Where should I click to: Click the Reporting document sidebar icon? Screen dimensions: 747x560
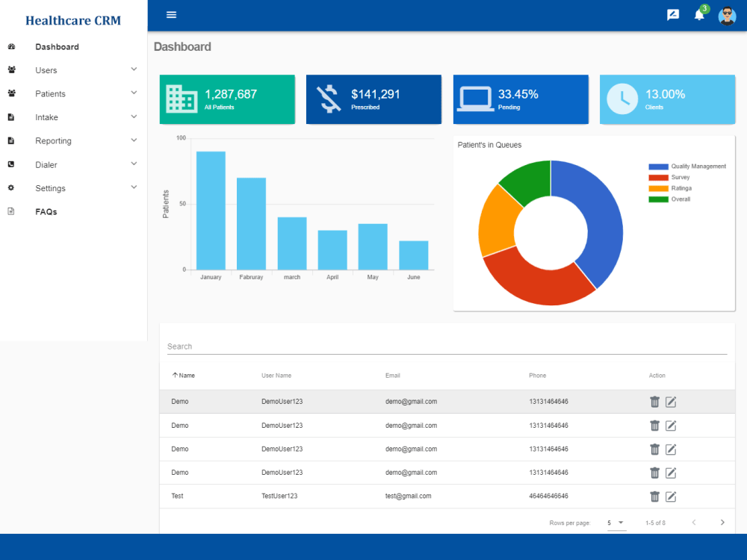(x=11, y=140)
